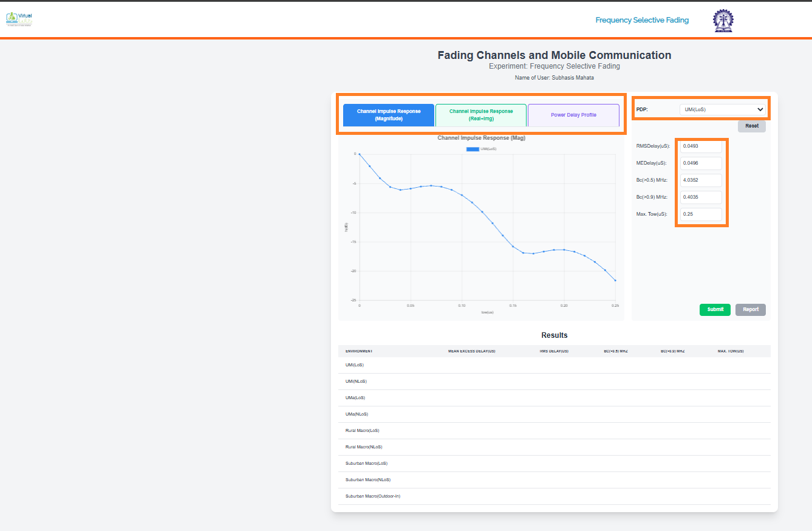Viewport: 812px width, 531px height.
Task: Open the Frequency Selective Fading header link
Action: 642,20
